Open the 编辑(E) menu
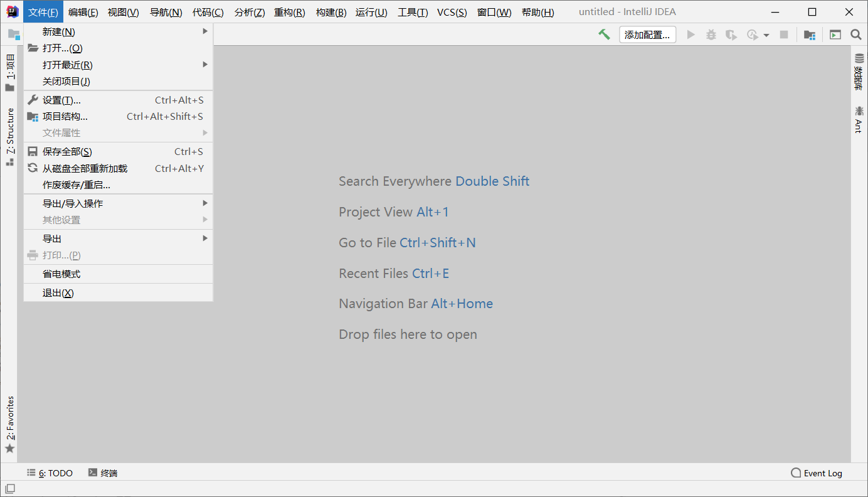The height and width of the screenshot is (497, 868). point(83,12)
